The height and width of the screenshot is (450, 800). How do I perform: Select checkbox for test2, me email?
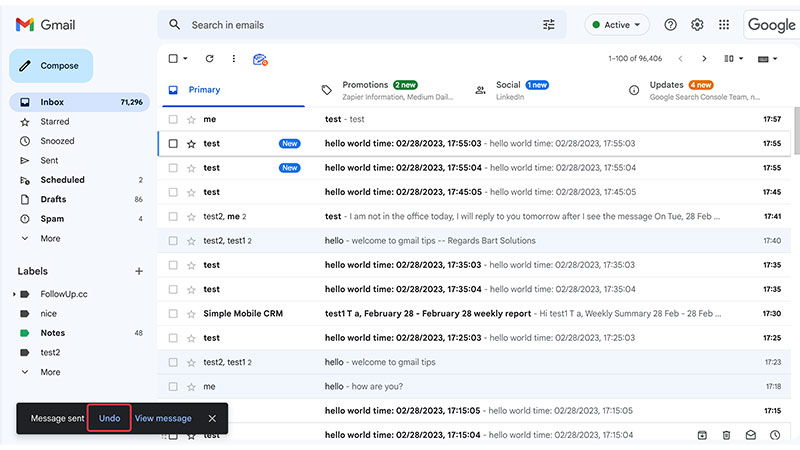(173, 217)
